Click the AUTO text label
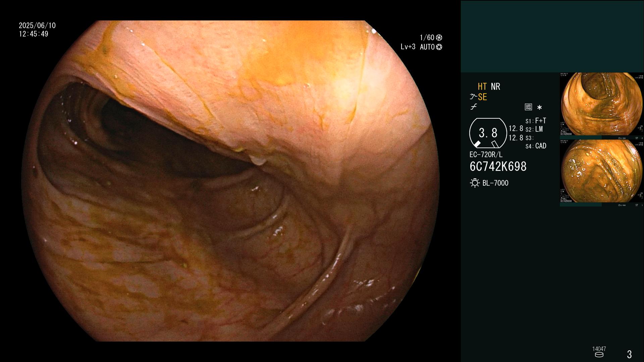 click(x=427, y=47)
